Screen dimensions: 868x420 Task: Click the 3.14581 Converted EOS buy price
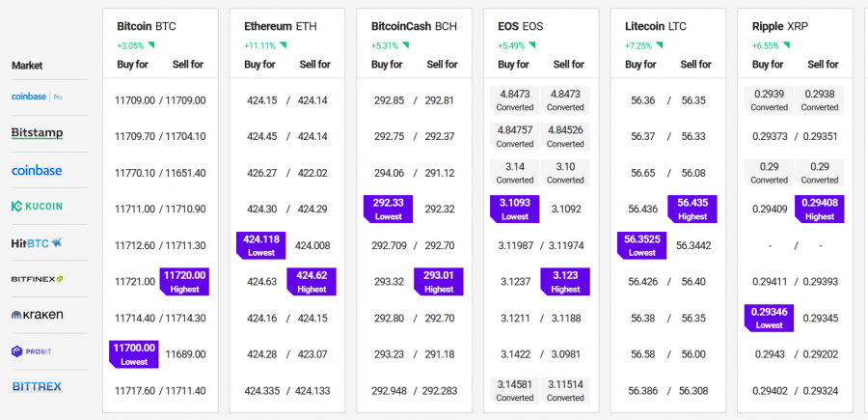coord(515,391)
